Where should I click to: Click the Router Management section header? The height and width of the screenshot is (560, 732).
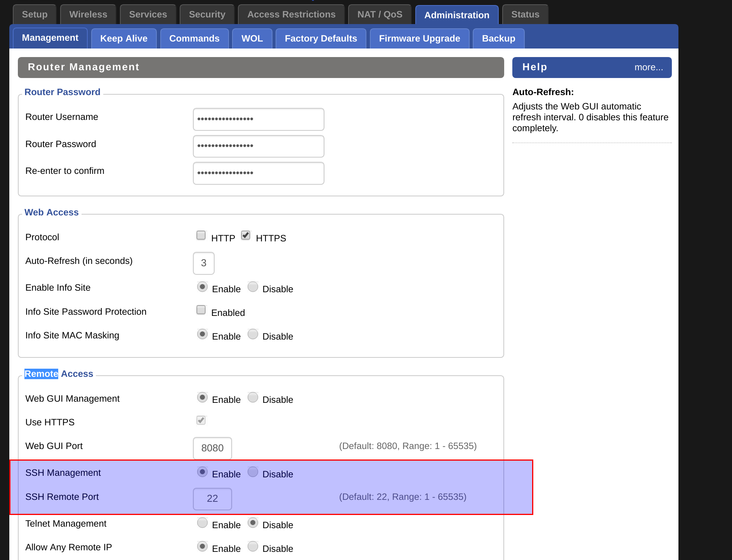(x=261, y=68)
